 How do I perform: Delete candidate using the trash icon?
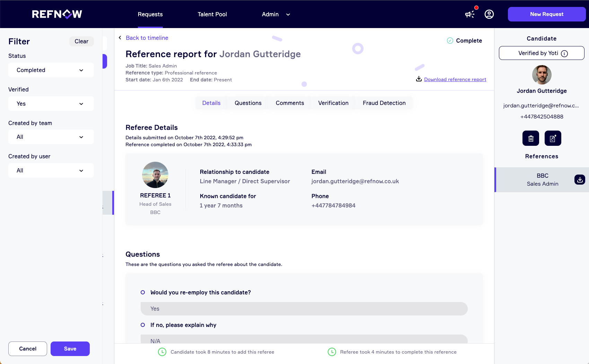530,138
